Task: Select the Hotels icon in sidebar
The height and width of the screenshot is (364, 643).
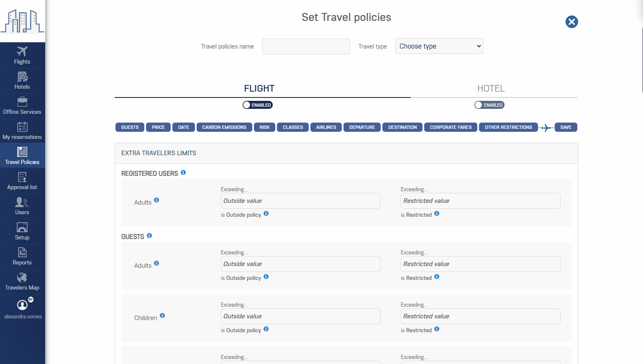Action: 22,79
